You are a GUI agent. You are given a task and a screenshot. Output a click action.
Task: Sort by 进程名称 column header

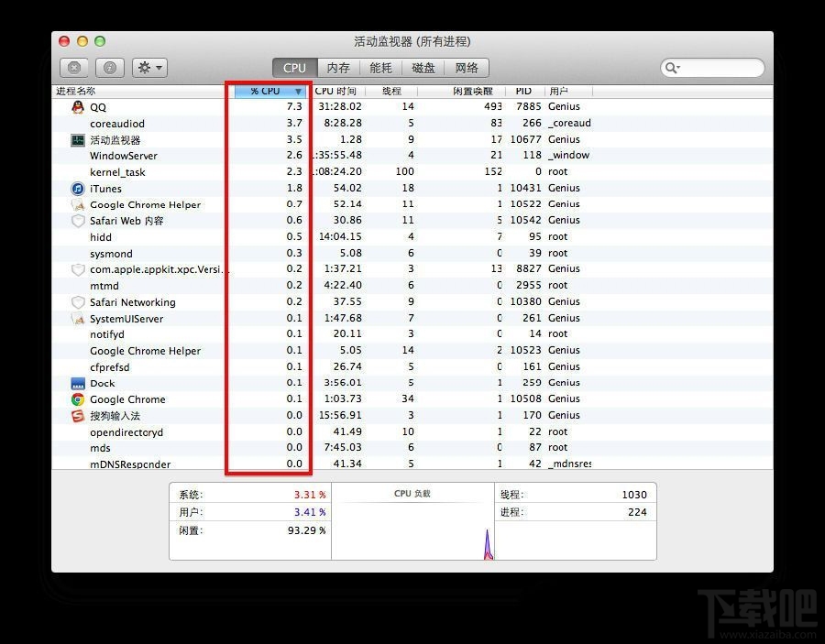(x=143, y=91)
